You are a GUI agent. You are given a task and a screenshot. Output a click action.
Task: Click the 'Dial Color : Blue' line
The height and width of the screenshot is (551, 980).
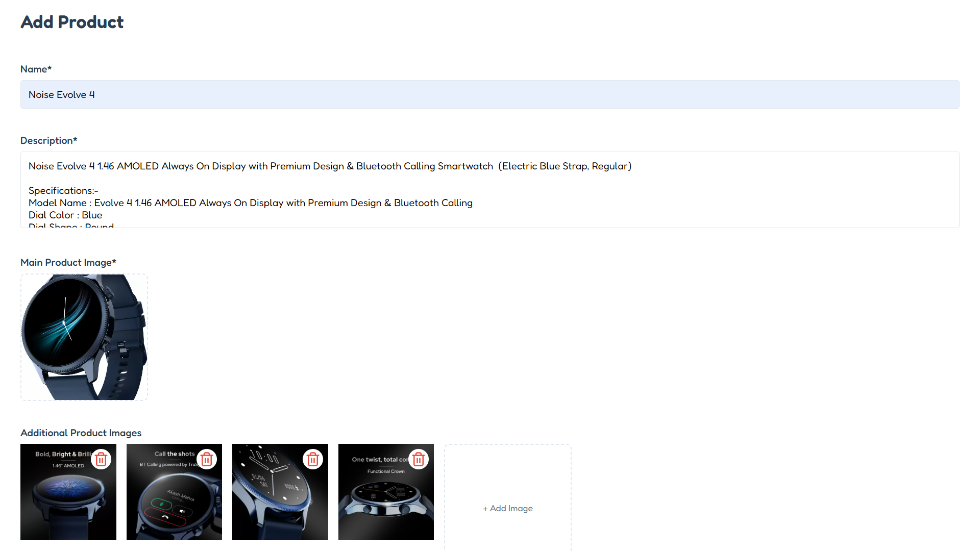65,215
